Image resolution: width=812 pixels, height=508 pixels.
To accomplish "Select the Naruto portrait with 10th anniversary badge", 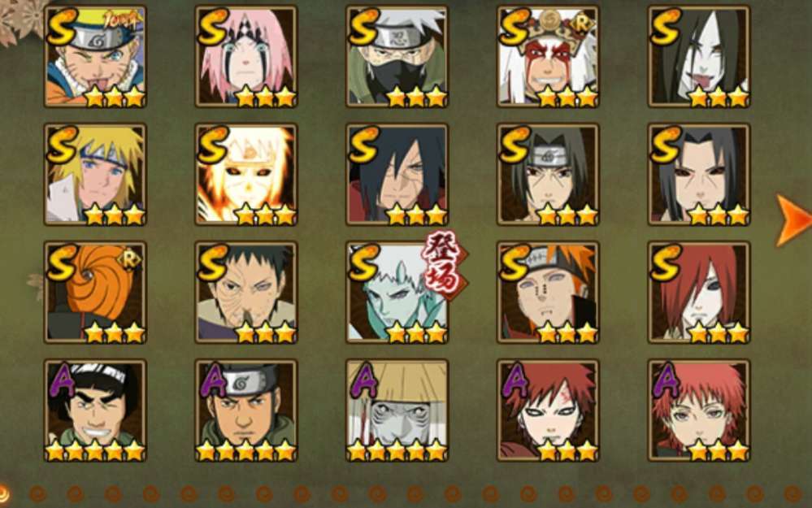I will [x=95, y=56].
